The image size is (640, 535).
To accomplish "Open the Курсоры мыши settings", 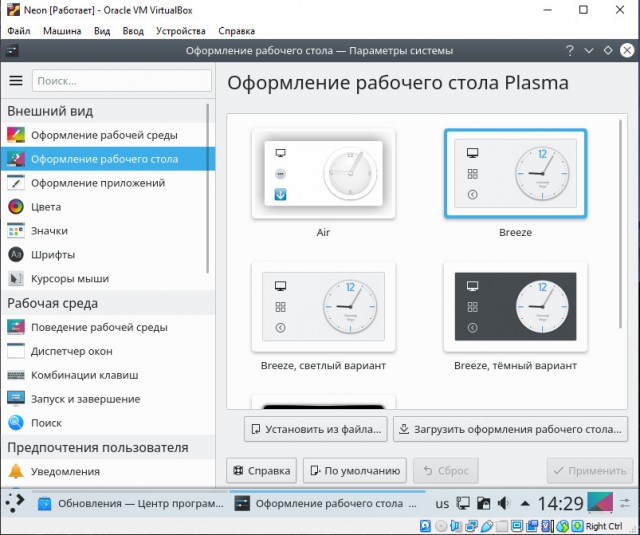I will (x=108, y=279).
